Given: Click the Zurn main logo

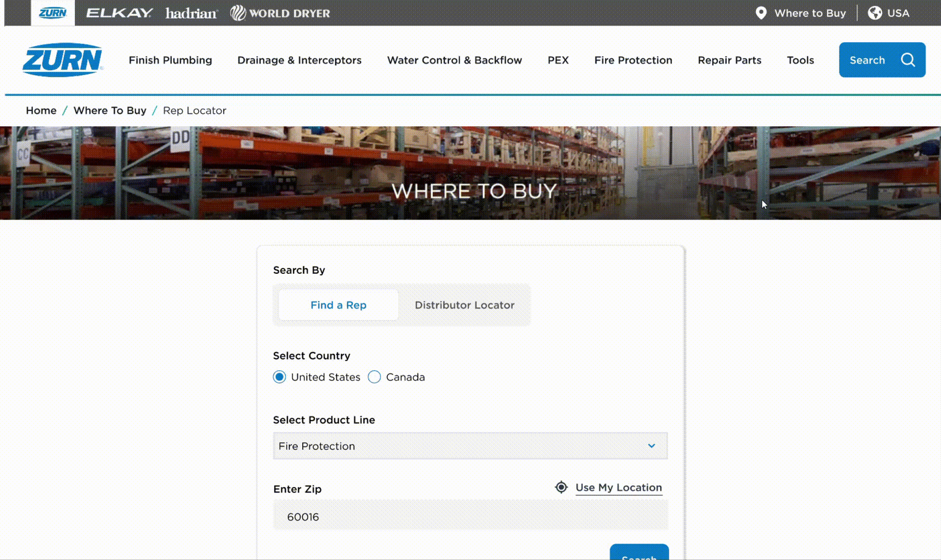Looking at the screenshot, I should pos(63,60).
